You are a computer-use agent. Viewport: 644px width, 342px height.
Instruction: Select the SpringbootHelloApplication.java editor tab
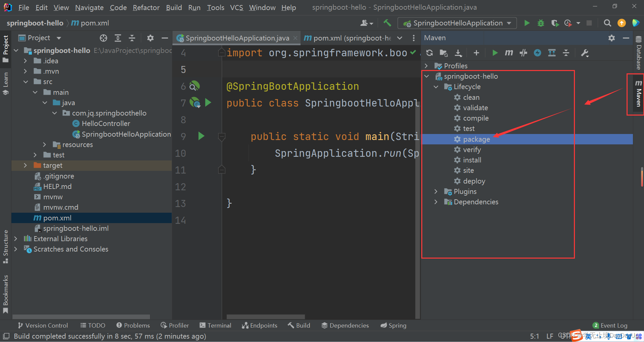(x=237, y=38)
